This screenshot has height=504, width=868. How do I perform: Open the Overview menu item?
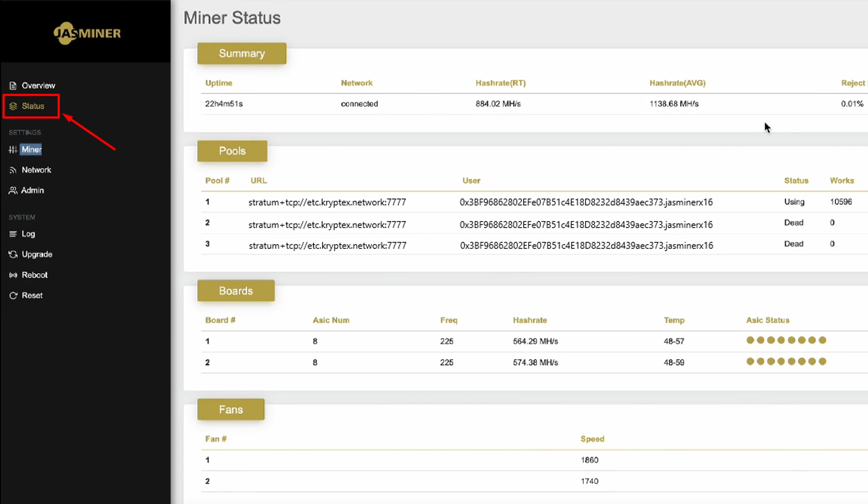[38, 85]
